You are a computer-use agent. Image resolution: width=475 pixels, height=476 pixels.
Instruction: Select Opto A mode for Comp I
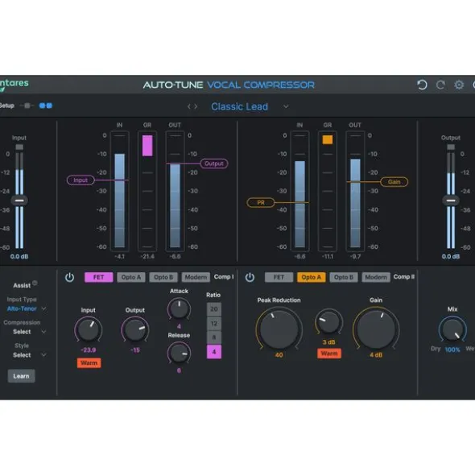130,277
